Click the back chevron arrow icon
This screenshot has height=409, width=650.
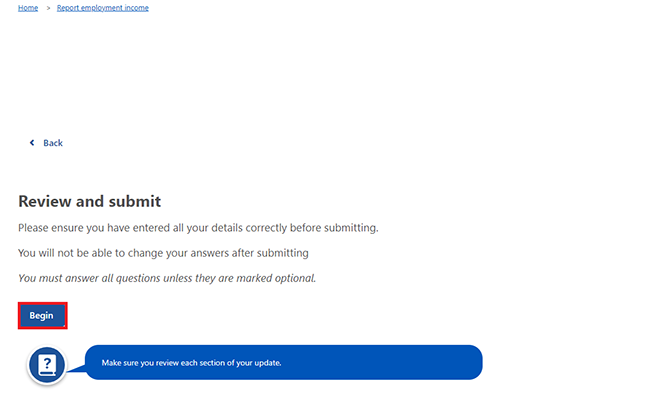32,143
